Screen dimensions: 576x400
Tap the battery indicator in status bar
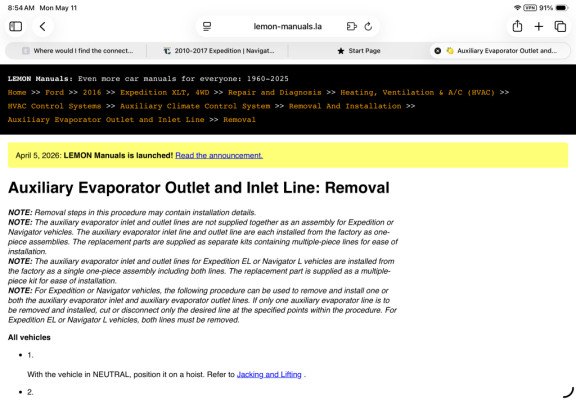tap(562, 8)
